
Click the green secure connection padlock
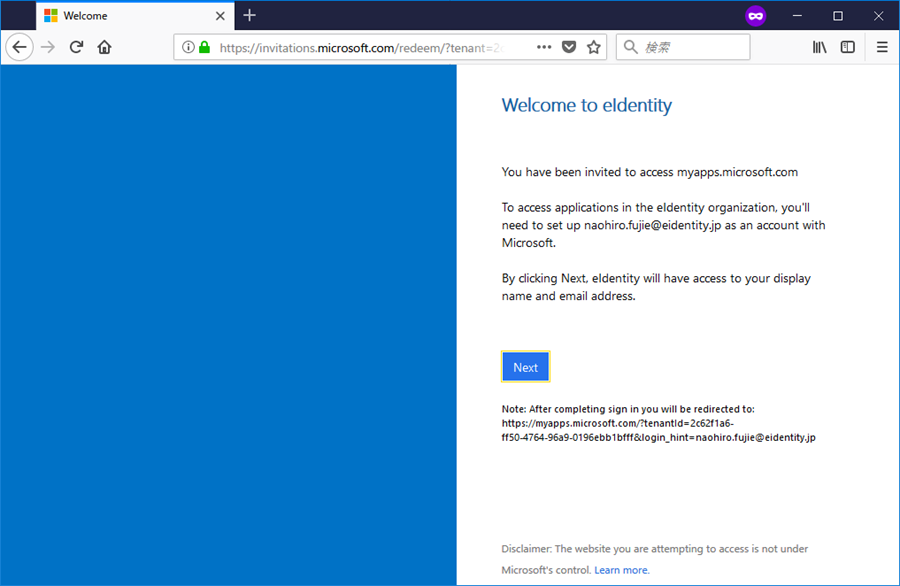204,47
